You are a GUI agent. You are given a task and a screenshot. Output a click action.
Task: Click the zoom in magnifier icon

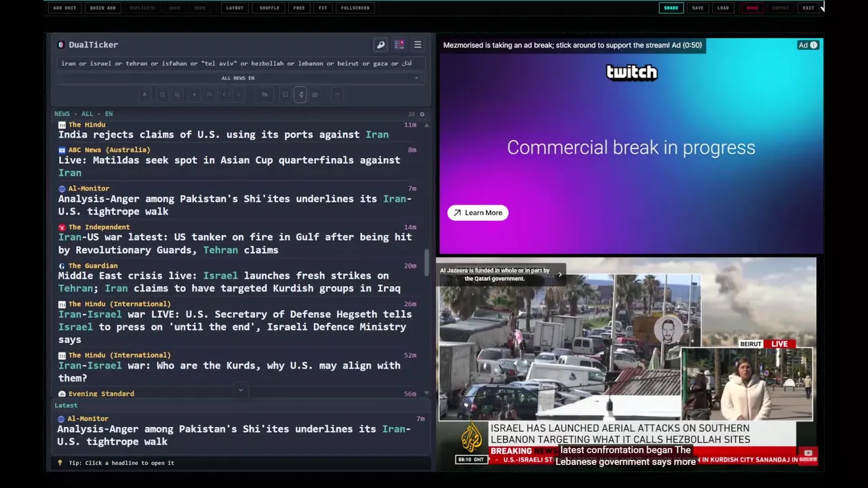177,94
